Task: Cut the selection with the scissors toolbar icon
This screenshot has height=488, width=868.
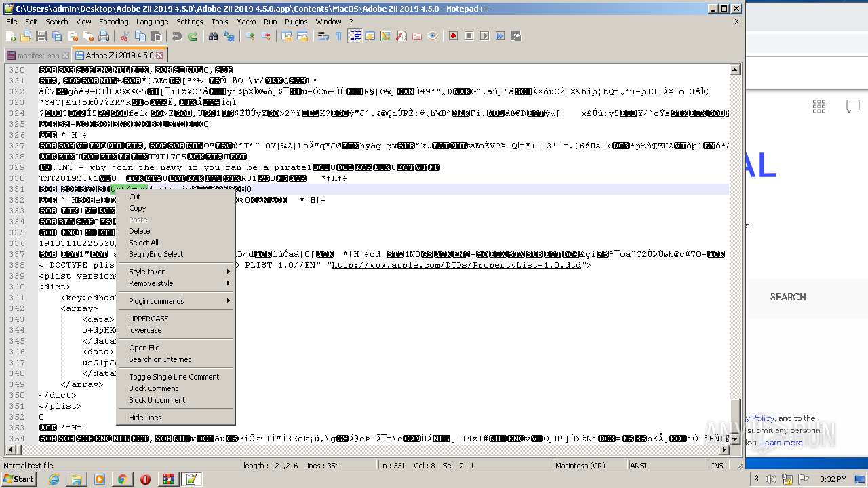Action: pyautogui.click(x=125, y=36)
